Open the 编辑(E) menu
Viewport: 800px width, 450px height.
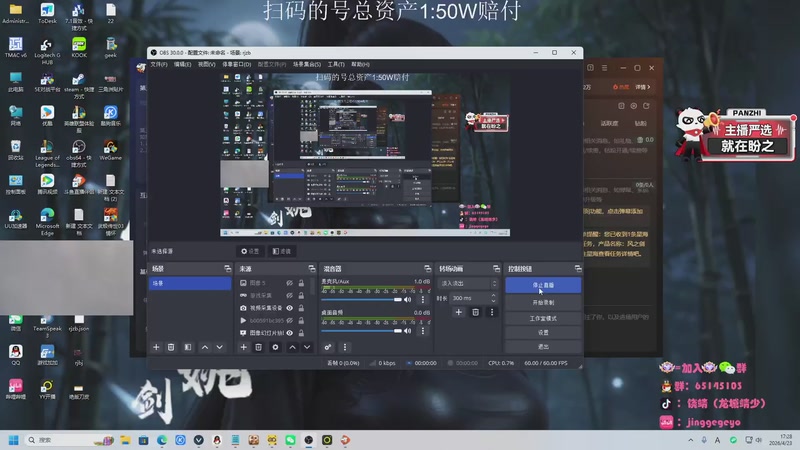click(x=182, y=64)
